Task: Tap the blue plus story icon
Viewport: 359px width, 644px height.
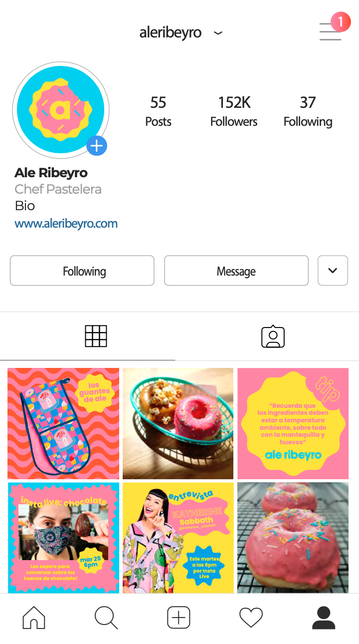Action: tap(97, 146)
